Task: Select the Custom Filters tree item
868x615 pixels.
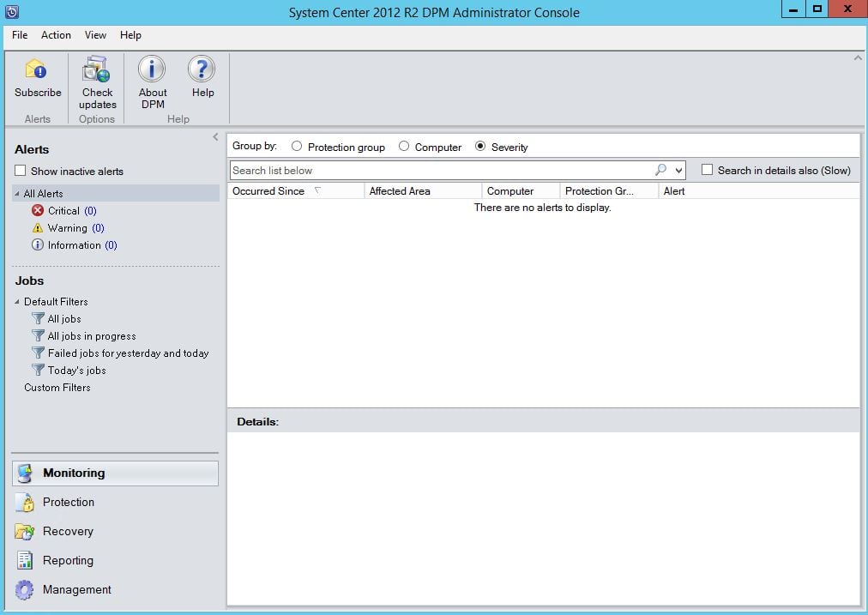Action: point(57,388)
